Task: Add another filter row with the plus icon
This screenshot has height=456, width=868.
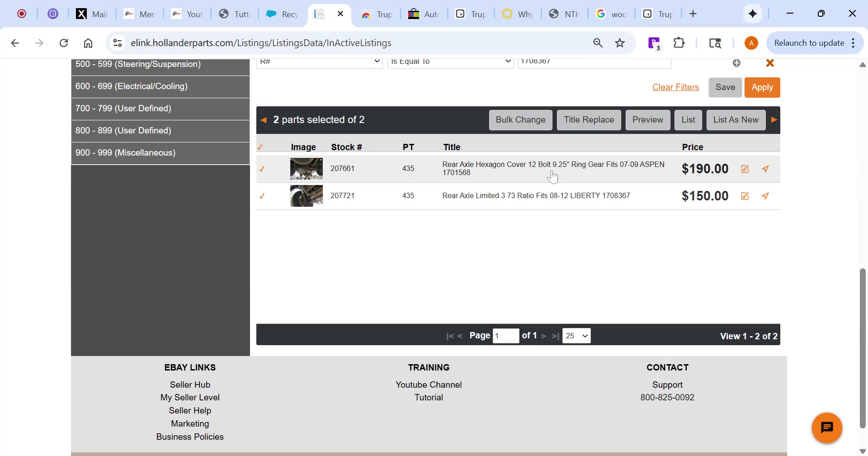Action: pos(736,63)
